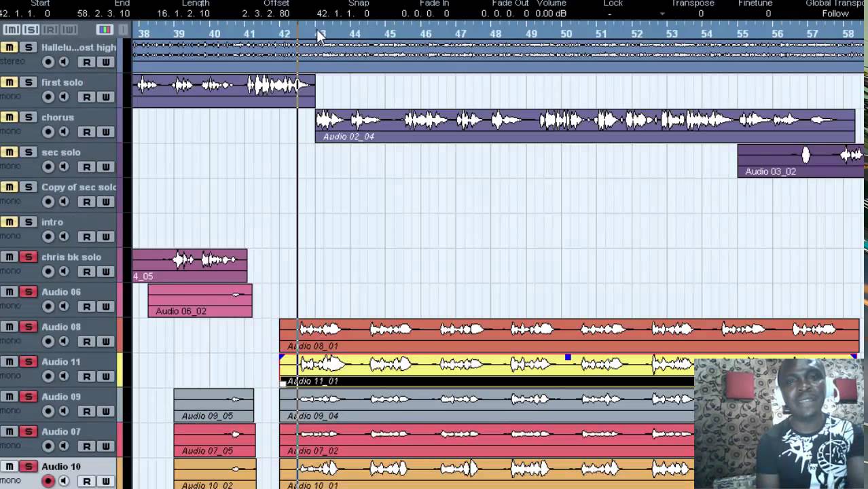
Task: Unsolo the Audio 07 track
Action: click(x=29, y=431)
